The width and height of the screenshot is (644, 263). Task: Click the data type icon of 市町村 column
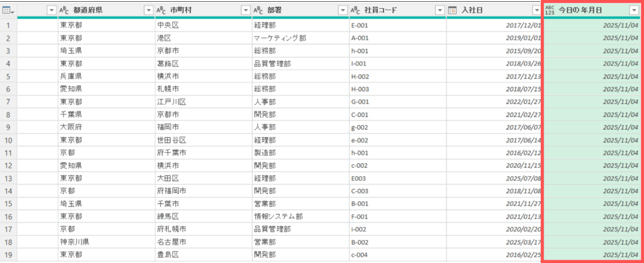(x=160, y=11)
